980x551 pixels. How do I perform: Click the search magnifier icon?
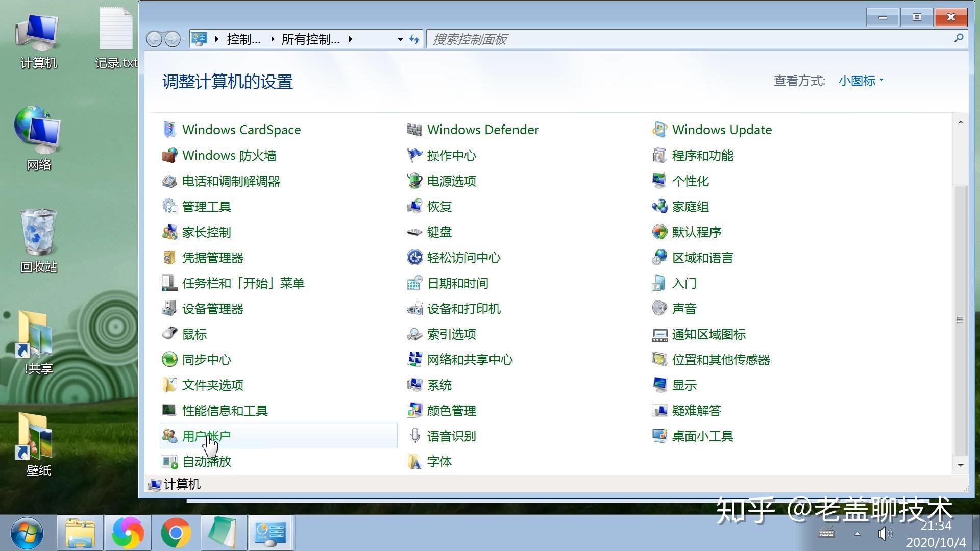pos(958,38)
